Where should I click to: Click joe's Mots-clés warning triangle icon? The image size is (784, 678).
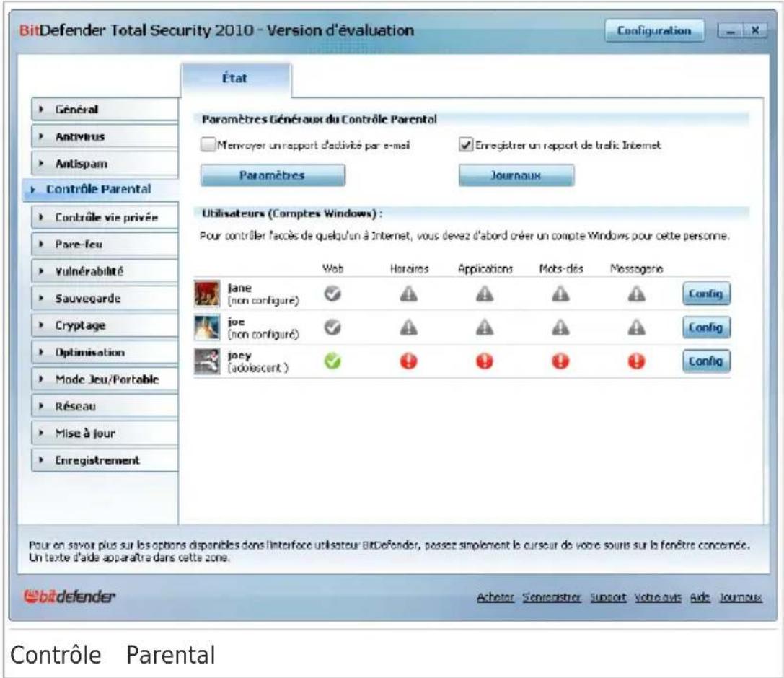[560, 327]
